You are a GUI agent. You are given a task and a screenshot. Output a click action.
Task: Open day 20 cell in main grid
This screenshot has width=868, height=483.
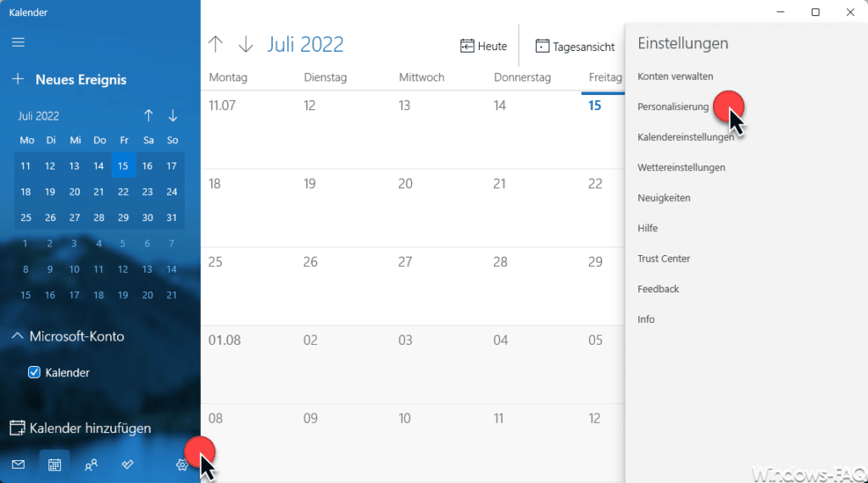(438, 208)
